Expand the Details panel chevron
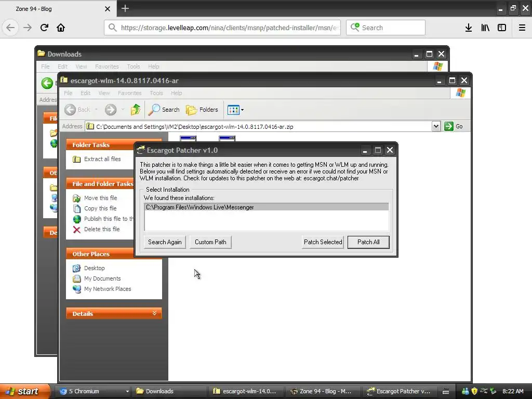Screen dimensions: 532x399 point(154,313)
